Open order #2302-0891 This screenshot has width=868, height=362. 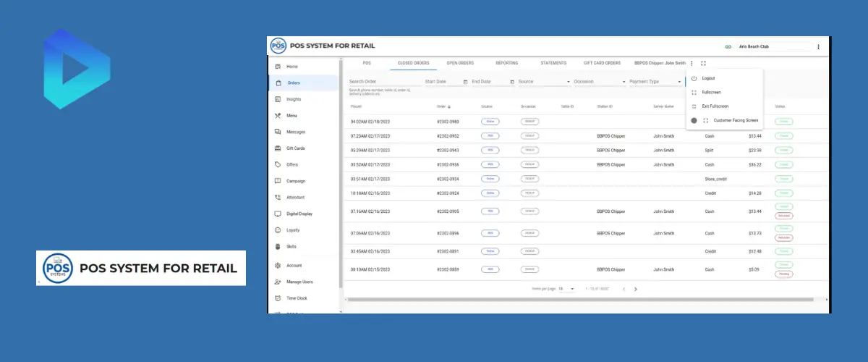[x=447, y=251]
